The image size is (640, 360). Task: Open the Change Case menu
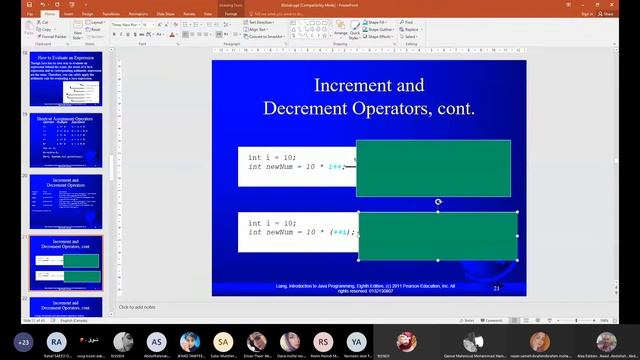click(x=160, y=35)
